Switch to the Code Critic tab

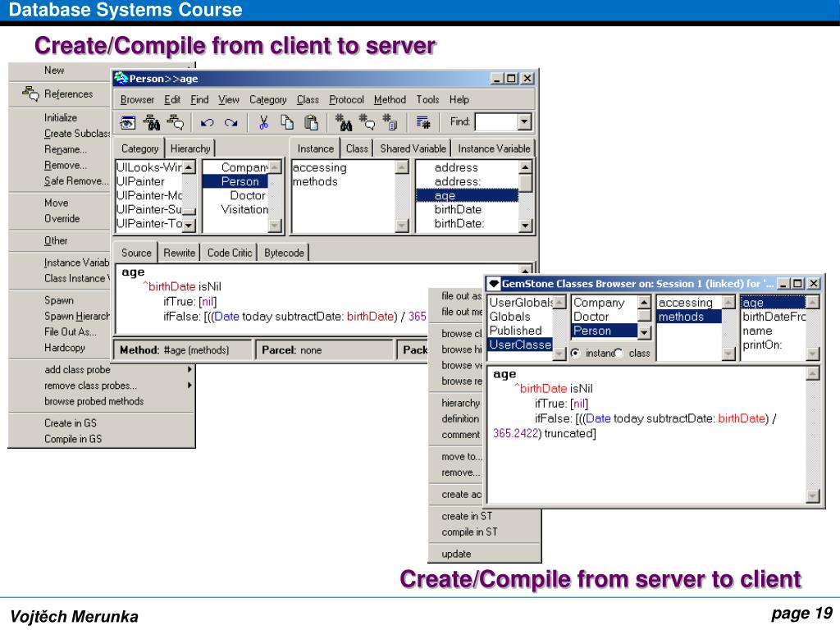pos(230,253)
